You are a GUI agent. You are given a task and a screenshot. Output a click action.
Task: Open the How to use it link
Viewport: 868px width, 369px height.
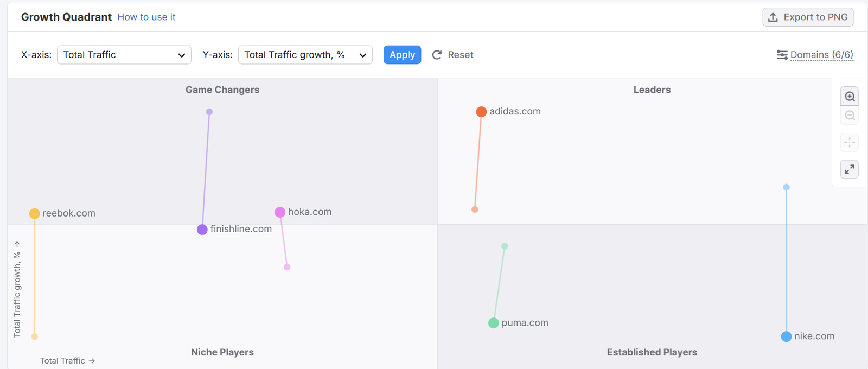[146, 17]
